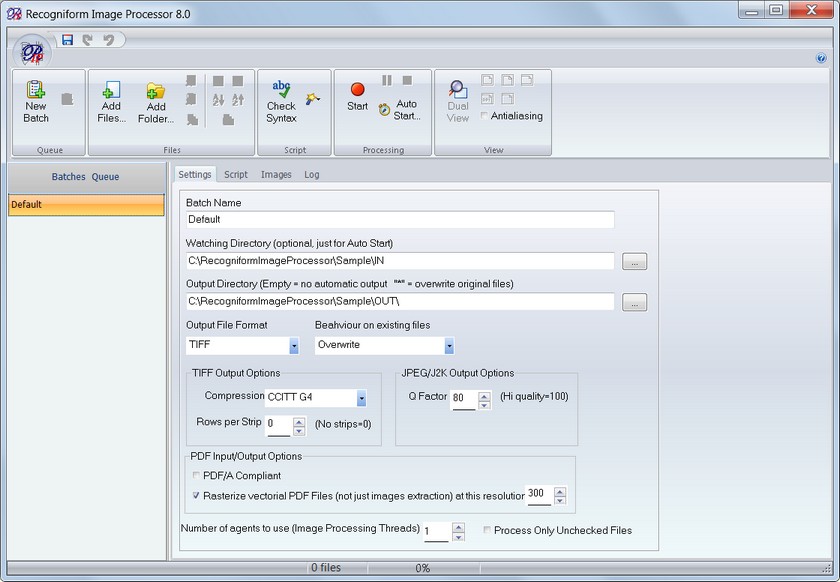Increase Rows per Strip value
Screen dimensions: 840x582
299,422
